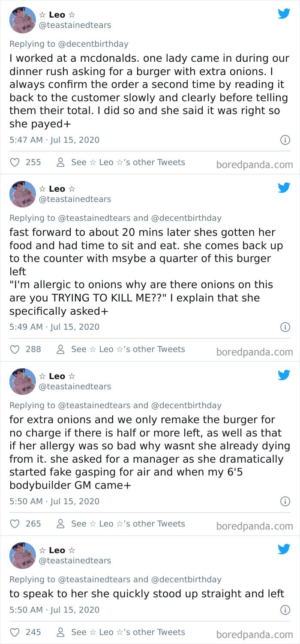Open the info icon on the bottom tweet

pyautogui.click(x=285, y=610)
